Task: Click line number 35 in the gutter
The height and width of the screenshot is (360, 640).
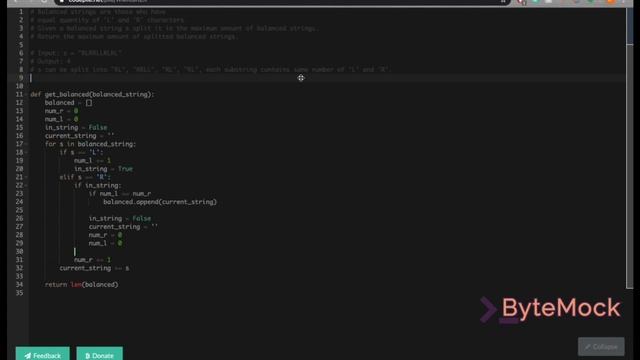Action: pos(19,293)
